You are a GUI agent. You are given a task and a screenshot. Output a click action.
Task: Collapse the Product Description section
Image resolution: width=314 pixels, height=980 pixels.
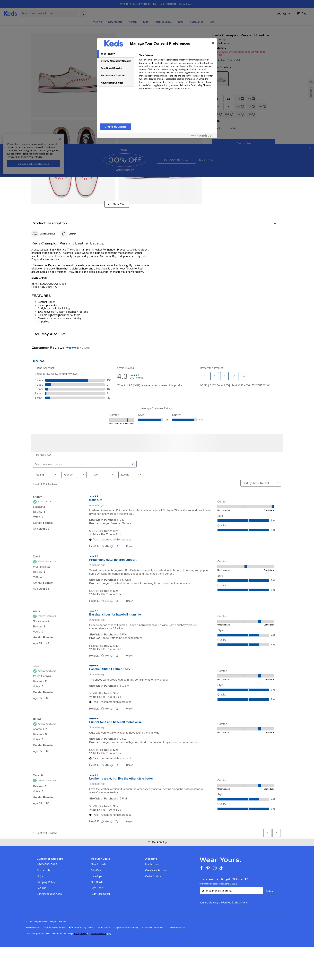coord(274,223)
